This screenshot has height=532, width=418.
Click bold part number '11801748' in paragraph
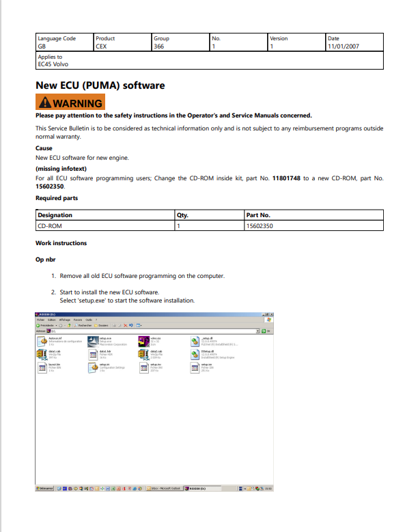[286, 178]
